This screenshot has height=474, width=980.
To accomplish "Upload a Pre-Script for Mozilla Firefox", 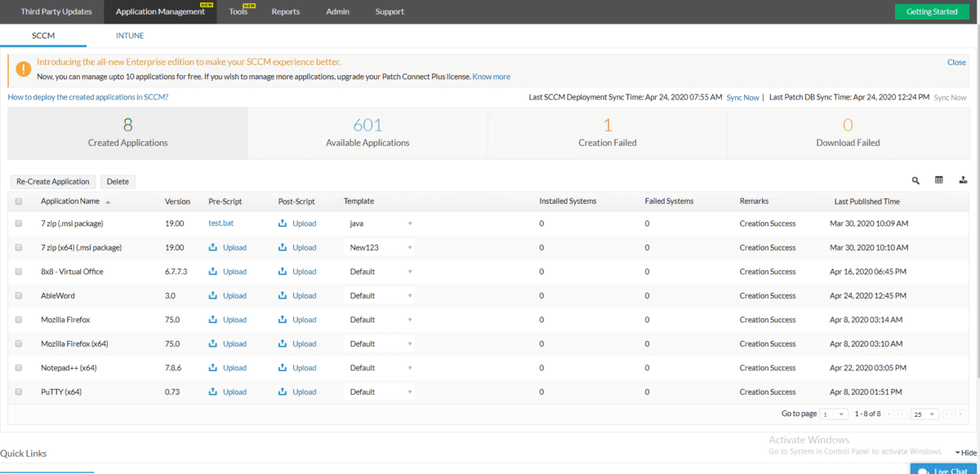I will click(228, 319).
